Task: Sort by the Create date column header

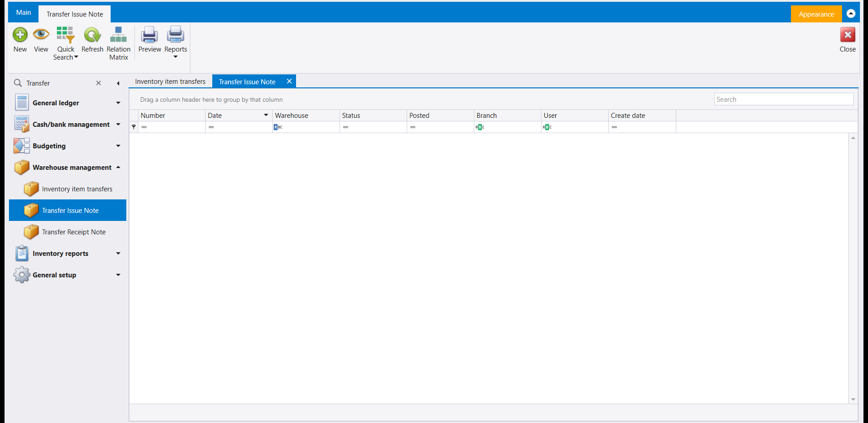Action: tap(642, 116)
